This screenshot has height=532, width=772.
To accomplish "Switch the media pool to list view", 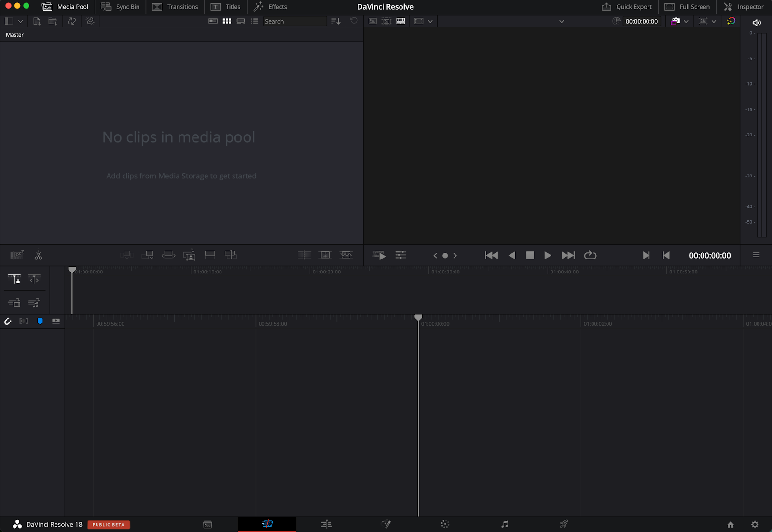I will point(255,21).
